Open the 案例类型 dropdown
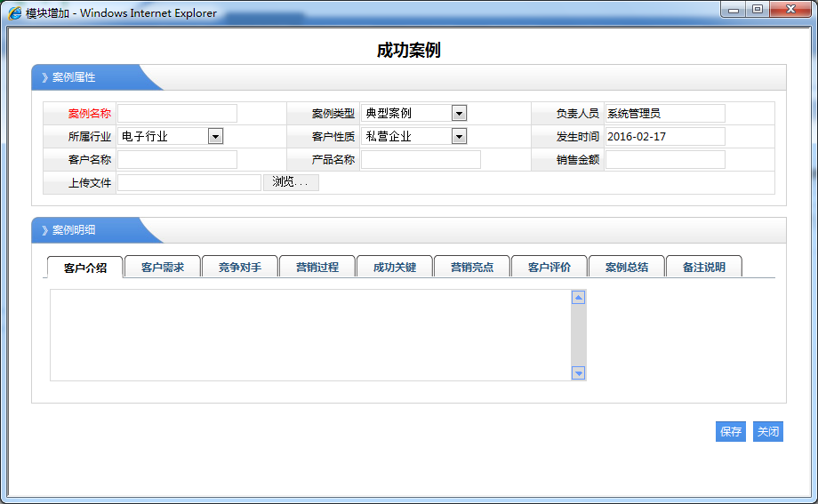Viewport: 818px width, 504px height. click(x=459, y=113)
